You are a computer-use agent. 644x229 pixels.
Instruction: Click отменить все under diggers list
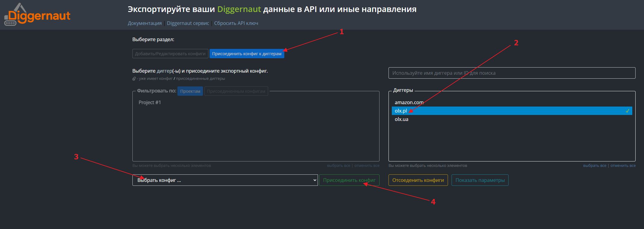[623, 166]
